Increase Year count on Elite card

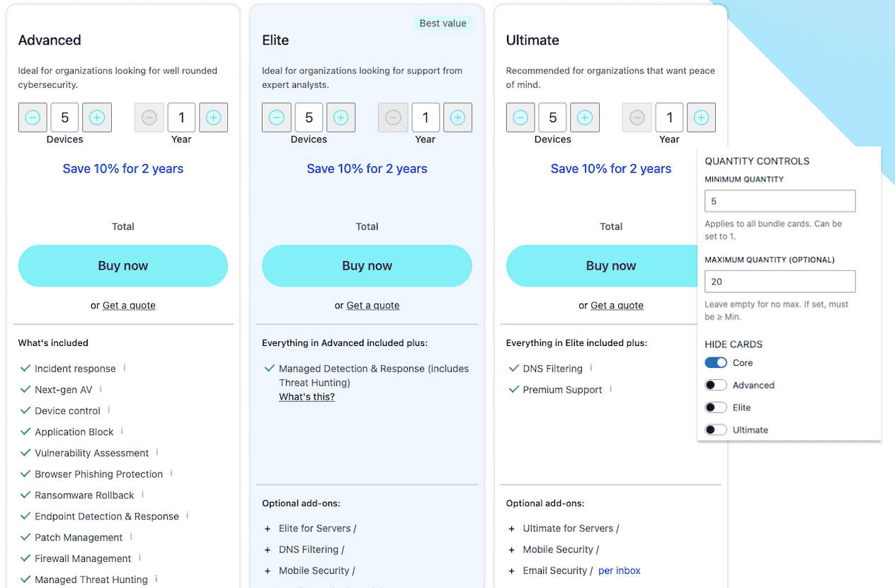point(457,117)
